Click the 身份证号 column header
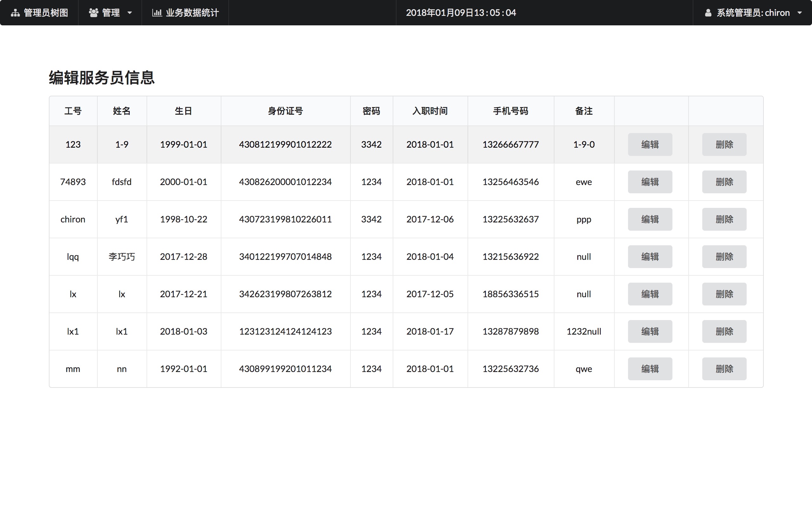Viewport: 812px width, 507px height. pos(285,111)
